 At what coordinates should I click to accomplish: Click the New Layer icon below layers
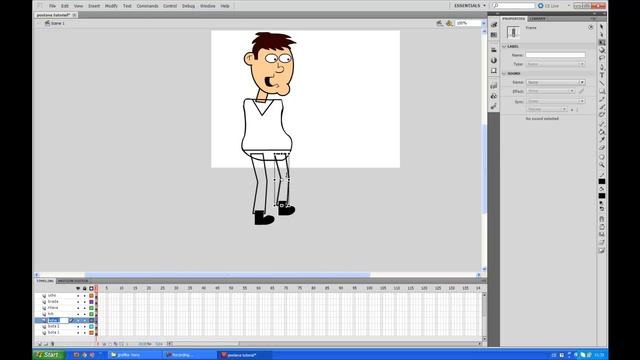pos(40,344)
